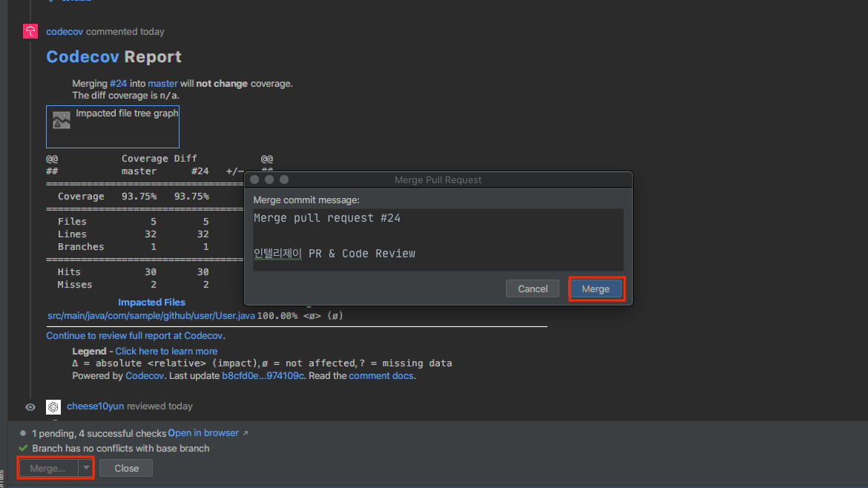Click the cheese10yun avatar icon
The width and height of the screenshot is (868, 488).
(53, 406)
